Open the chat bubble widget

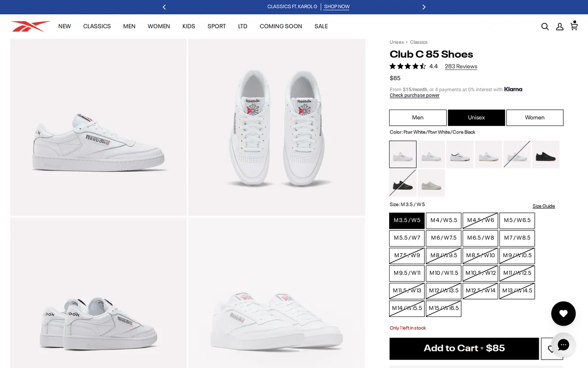pos(563,345)
